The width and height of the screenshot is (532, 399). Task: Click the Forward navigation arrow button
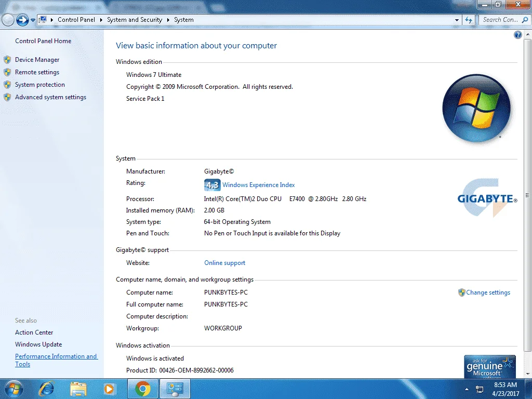tap(22, 20)
